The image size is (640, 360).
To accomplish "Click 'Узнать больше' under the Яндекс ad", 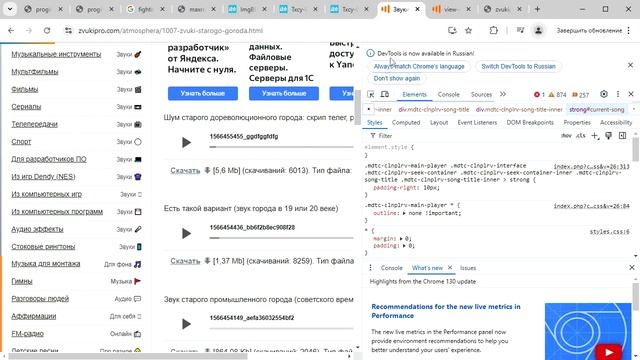I will click(x=202, y=93).
